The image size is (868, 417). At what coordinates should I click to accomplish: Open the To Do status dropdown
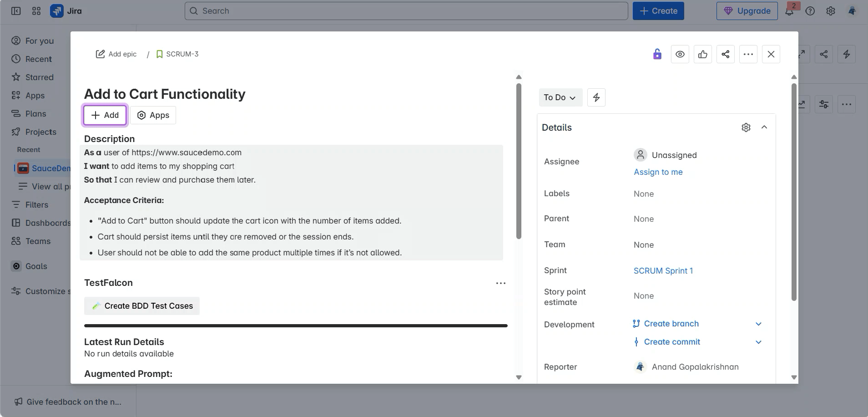560,97
